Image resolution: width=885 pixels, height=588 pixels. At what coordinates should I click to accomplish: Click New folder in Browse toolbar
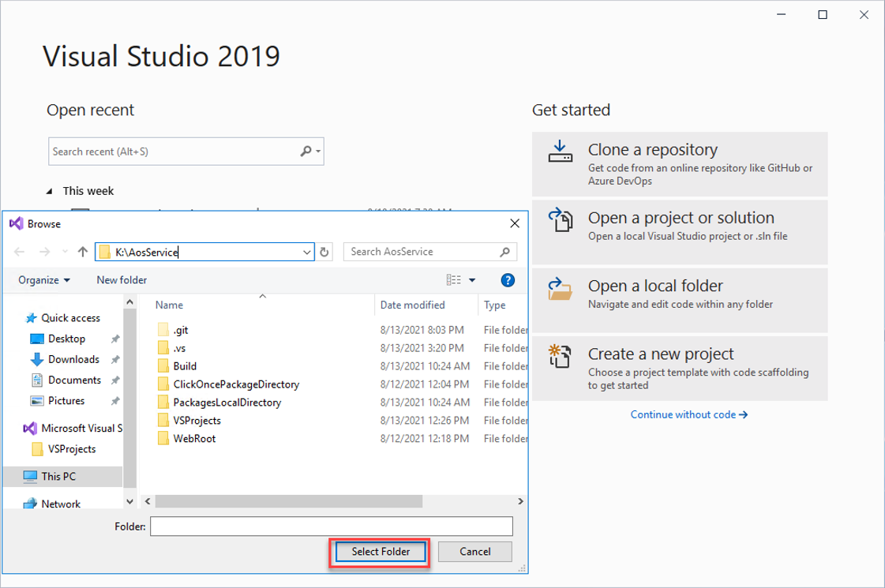coord(122,280)
